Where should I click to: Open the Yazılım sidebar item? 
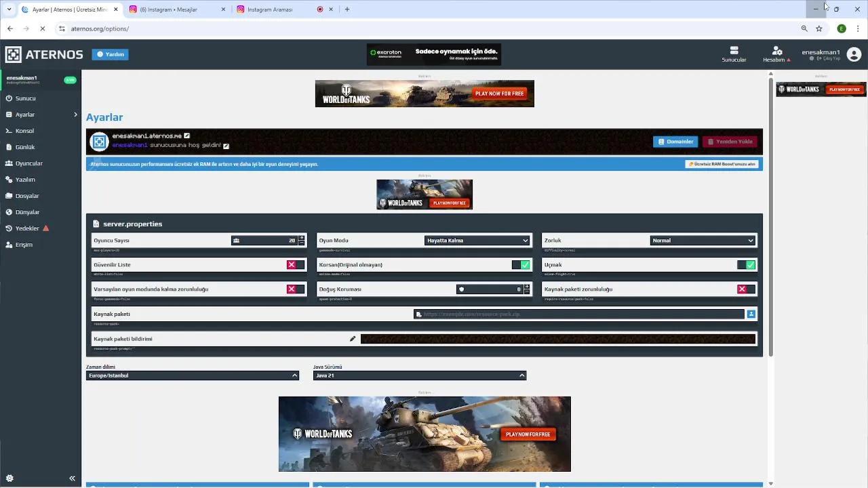click(25, 180)
